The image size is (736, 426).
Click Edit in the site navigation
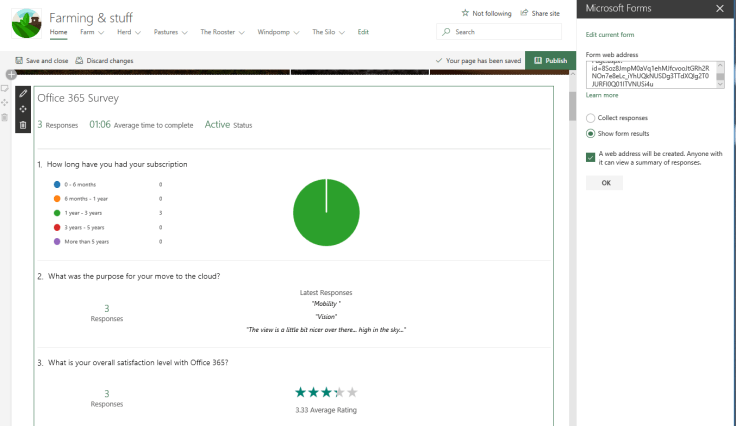click(x=363, y=32)
